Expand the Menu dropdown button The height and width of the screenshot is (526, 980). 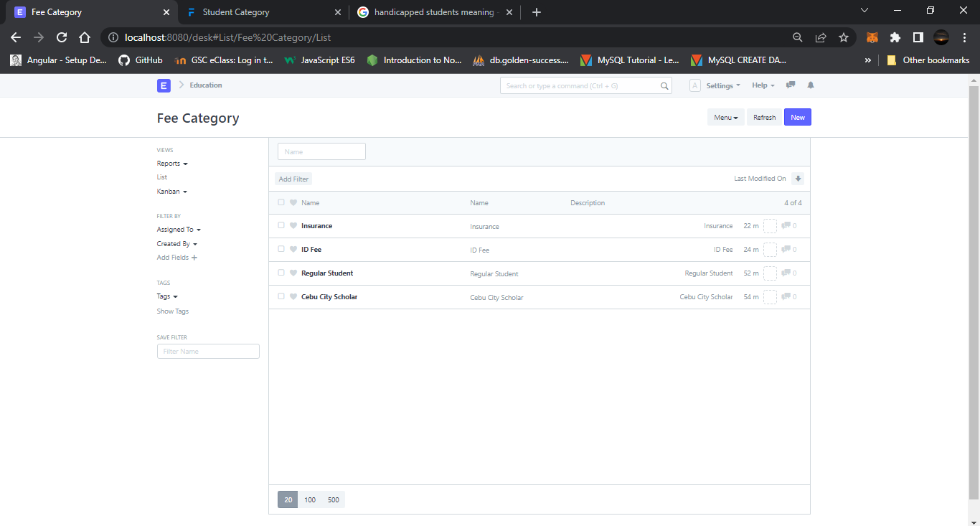pyautogui.click(x=726, y=117)
